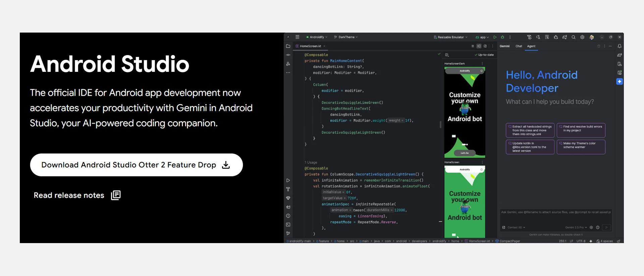The width and height of the screenshot is (644, 276).
Task: Switch to the Chat tab
Action: click(x=519, y=46)
